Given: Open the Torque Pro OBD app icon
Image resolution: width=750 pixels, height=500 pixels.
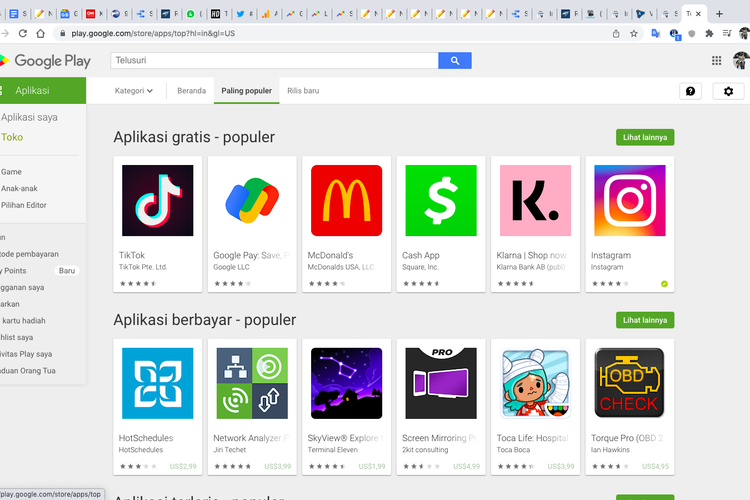Looking at the screenshot, I should tap(629, 383).
